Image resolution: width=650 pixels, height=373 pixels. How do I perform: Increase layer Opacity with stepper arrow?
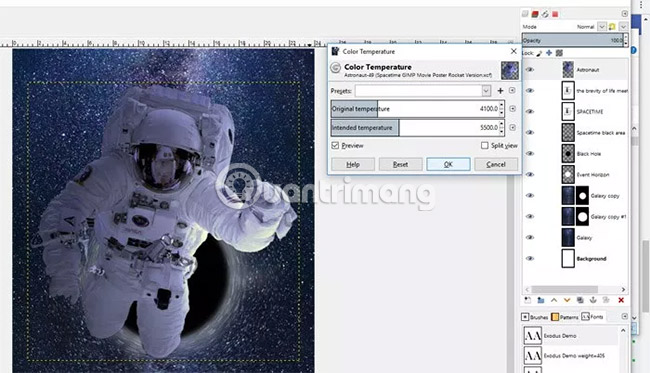point(626,37)
